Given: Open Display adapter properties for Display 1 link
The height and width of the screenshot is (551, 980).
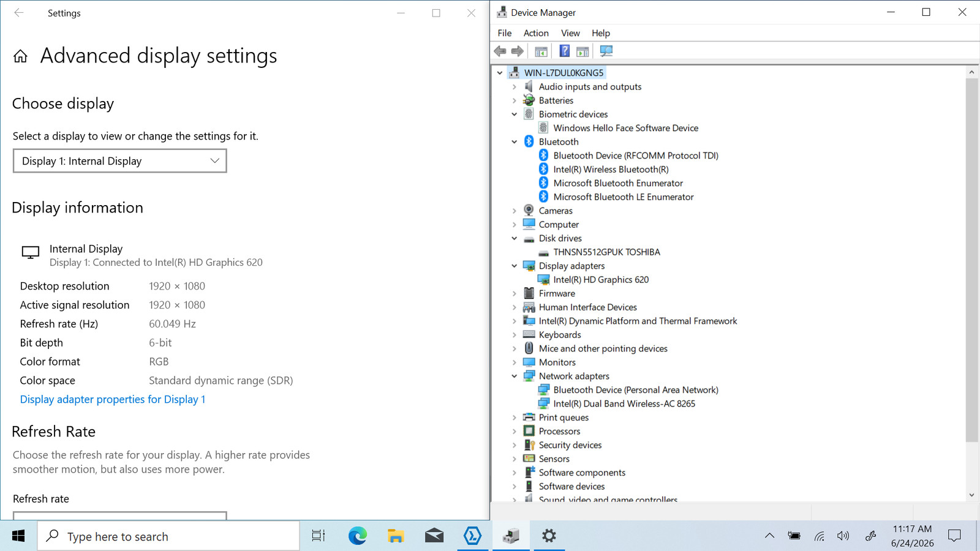Looking at the screenshot, I should [113, 399].
